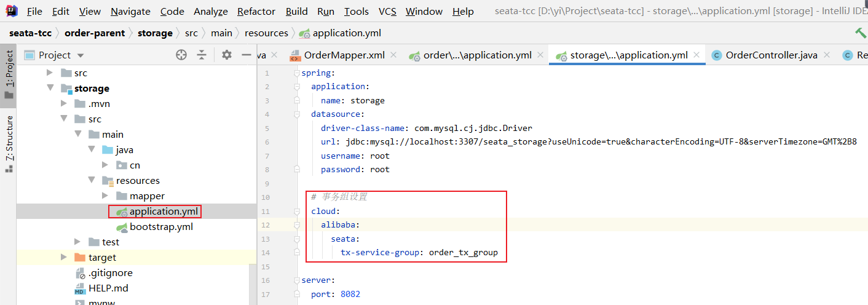
Task: Click the java source folder icon
Action: [108, 150]
